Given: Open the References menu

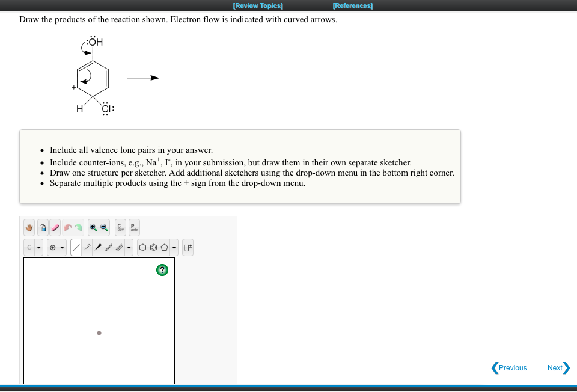Looking at the screenshot, I should [353, 5].
